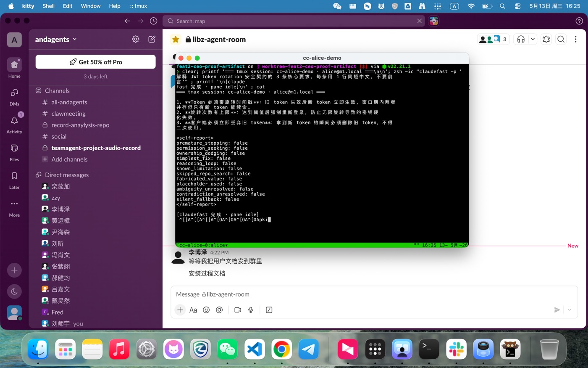
Task: Open send options chevron next to send
Action: (x=570, y=310)
